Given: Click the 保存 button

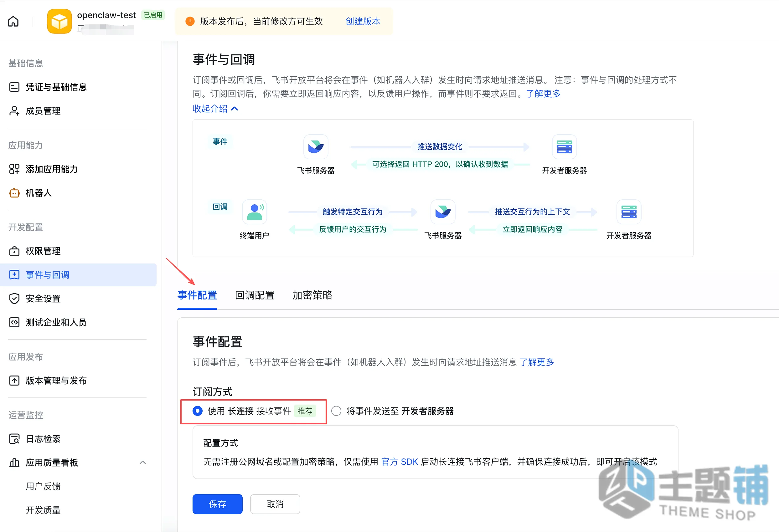Looking at the screenshot, I should 218,504.
